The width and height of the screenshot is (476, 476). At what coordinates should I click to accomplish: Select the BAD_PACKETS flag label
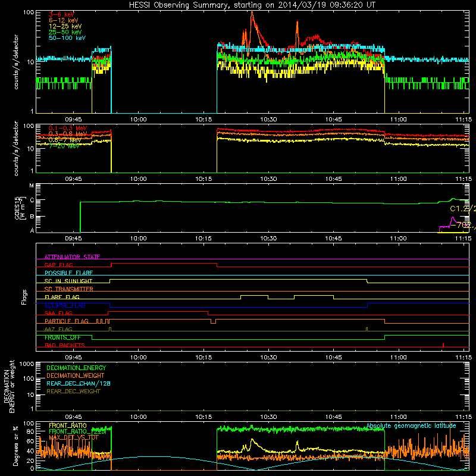tap(65, 345)
